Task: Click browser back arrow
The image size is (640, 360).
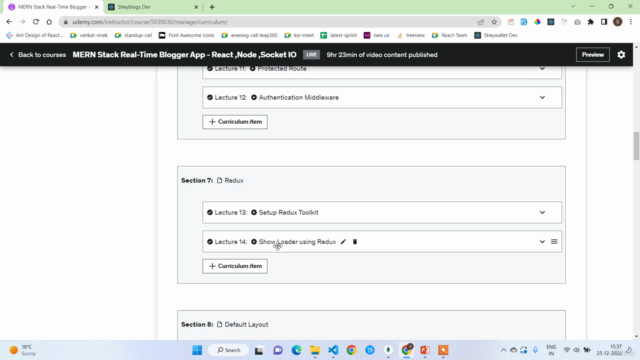Action: point(9,22)
